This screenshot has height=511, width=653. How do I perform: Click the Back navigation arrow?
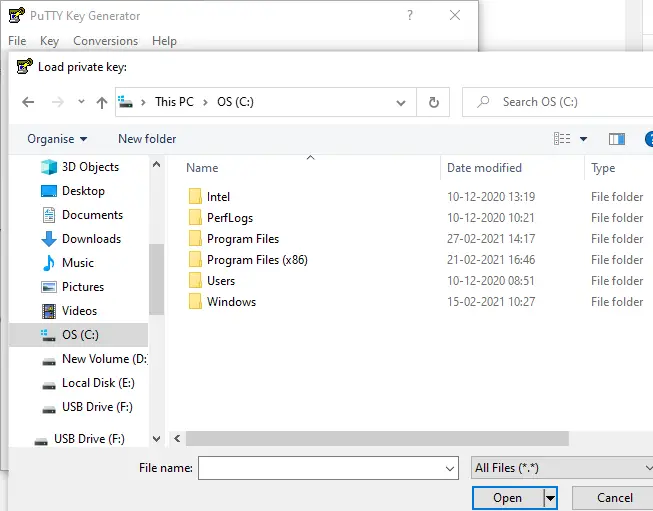pos(28,102)
